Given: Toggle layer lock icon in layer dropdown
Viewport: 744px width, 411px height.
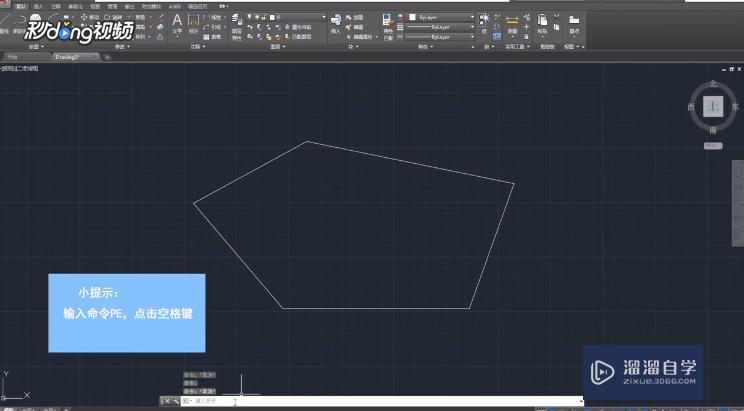Looking at the screenshot, I should click(x=264, y=17).
